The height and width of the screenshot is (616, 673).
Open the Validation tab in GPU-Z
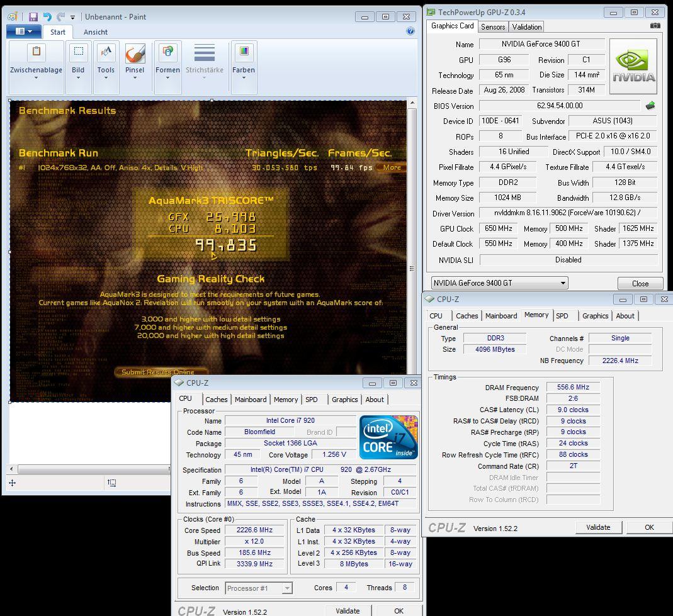527,26
